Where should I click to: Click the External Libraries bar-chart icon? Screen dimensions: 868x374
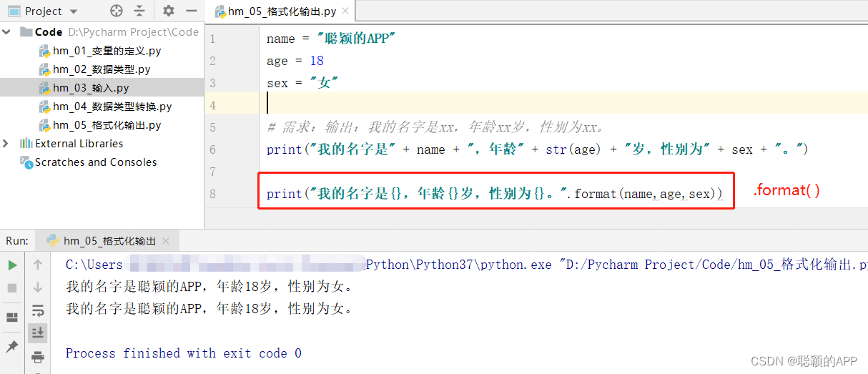click(x=26, y=143)
